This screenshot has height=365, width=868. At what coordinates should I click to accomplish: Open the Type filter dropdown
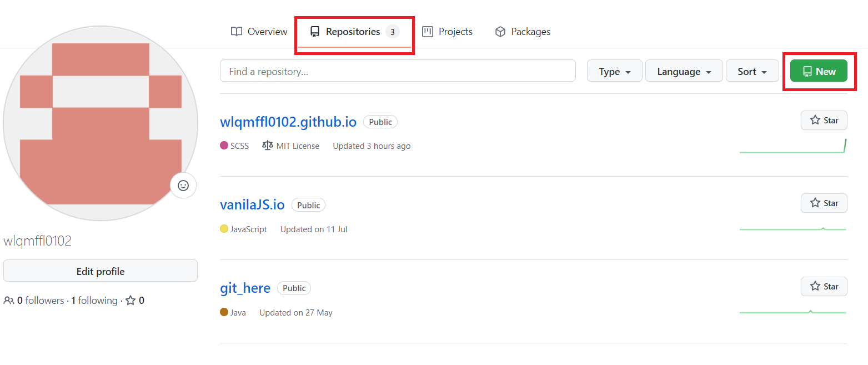(x=614, y=71)
